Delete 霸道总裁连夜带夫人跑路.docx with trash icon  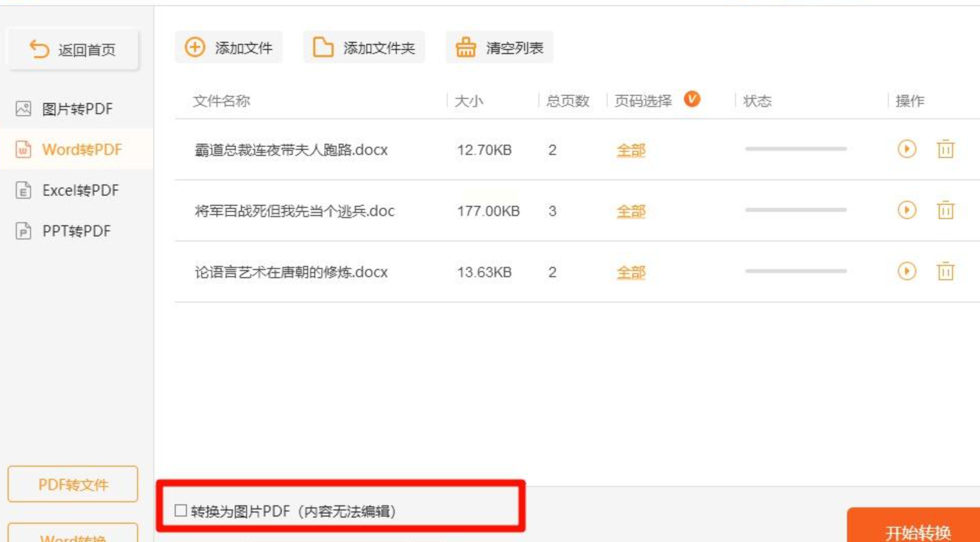[x=945, y=149]
